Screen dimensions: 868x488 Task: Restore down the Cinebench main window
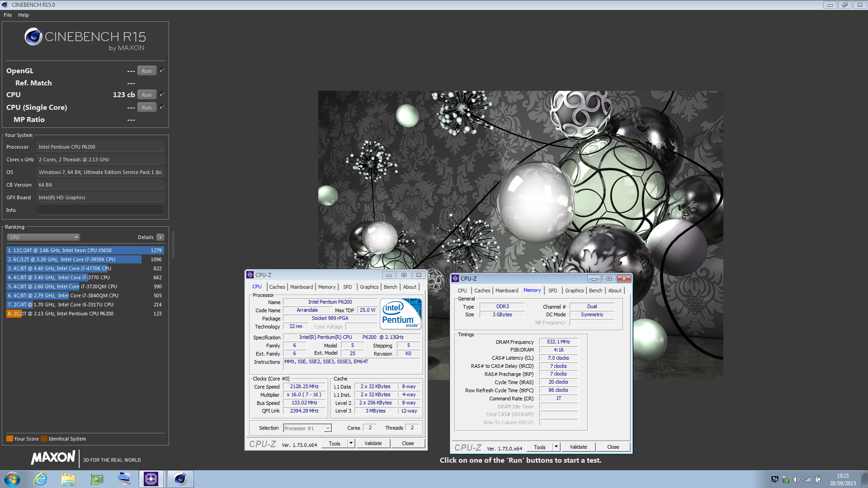click(x=844, y=5)
